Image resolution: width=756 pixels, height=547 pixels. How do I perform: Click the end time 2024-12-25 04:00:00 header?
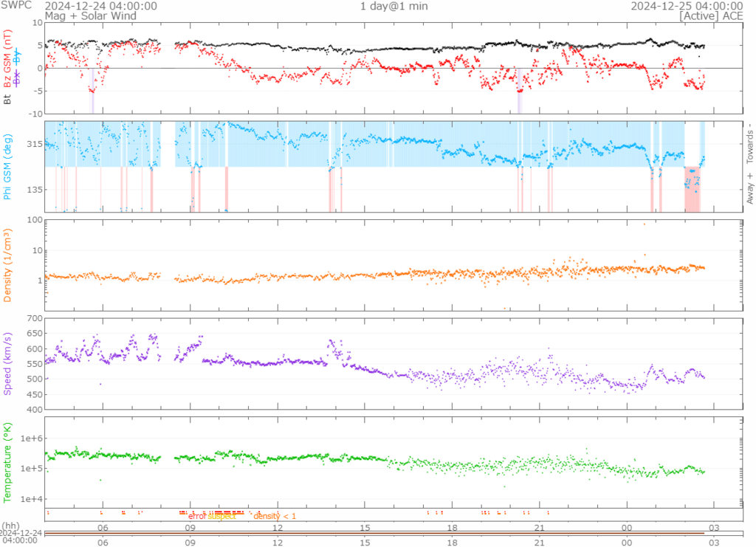pos(687,6)
